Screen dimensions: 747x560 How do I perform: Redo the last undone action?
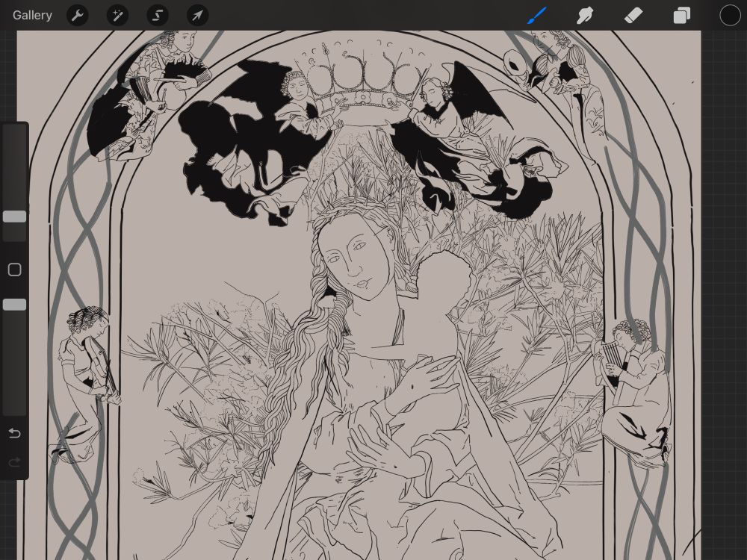tap(15, 462)
